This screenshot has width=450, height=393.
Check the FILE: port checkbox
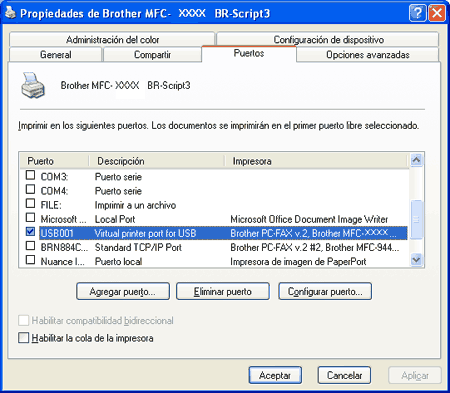pos(30,203)
